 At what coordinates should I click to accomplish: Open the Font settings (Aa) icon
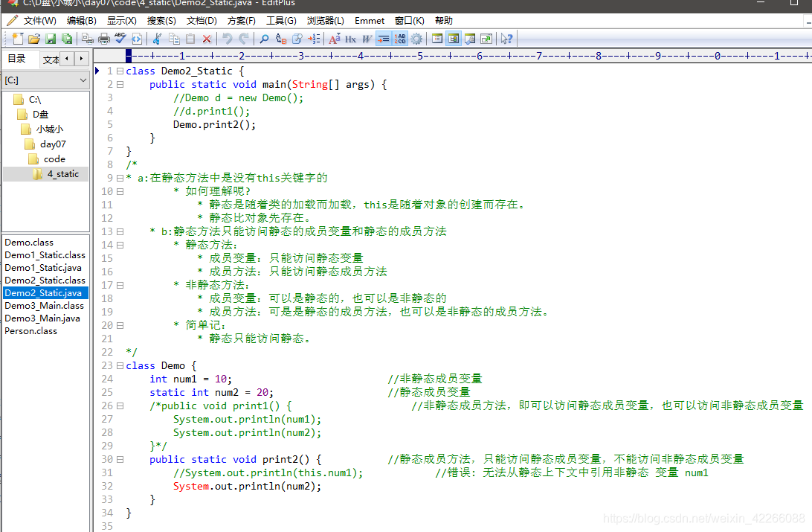coord(335,39)
